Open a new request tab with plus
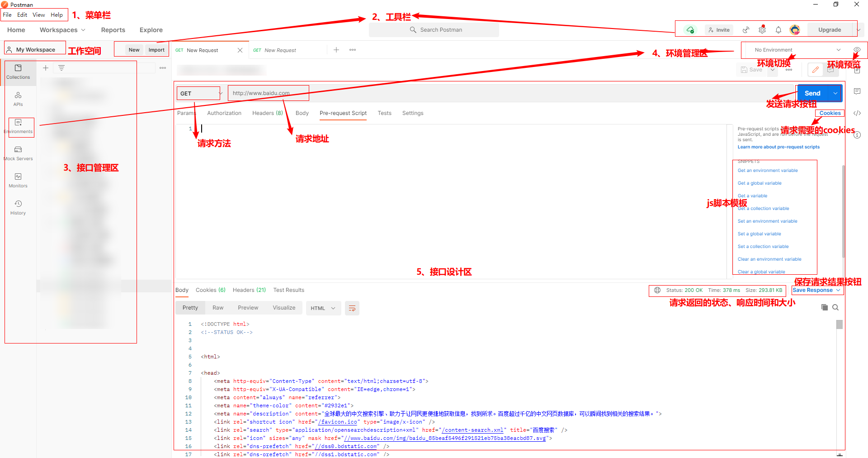 coord(336,50)
